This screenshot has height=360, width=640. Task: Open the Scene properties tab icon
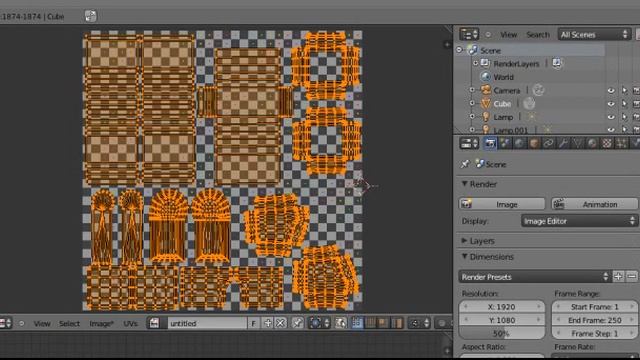coord(505,143)
